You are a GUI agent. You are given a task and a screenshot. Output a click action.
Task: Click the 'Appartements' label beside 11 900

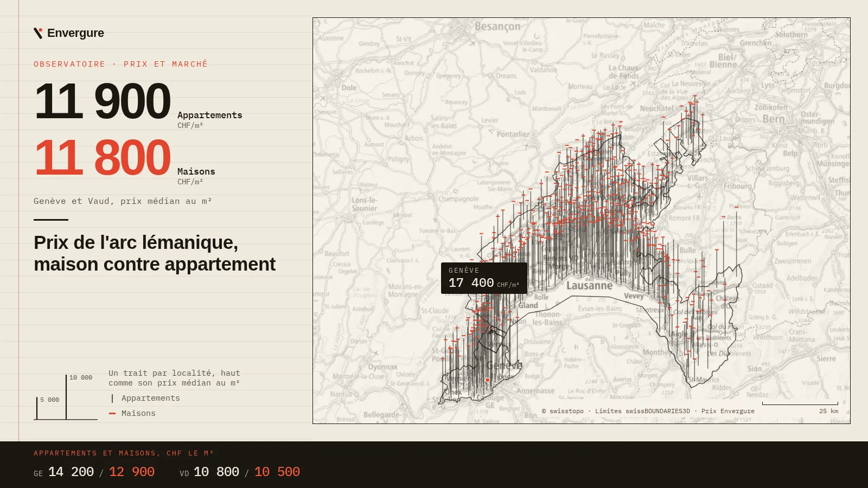coord(210,115)
